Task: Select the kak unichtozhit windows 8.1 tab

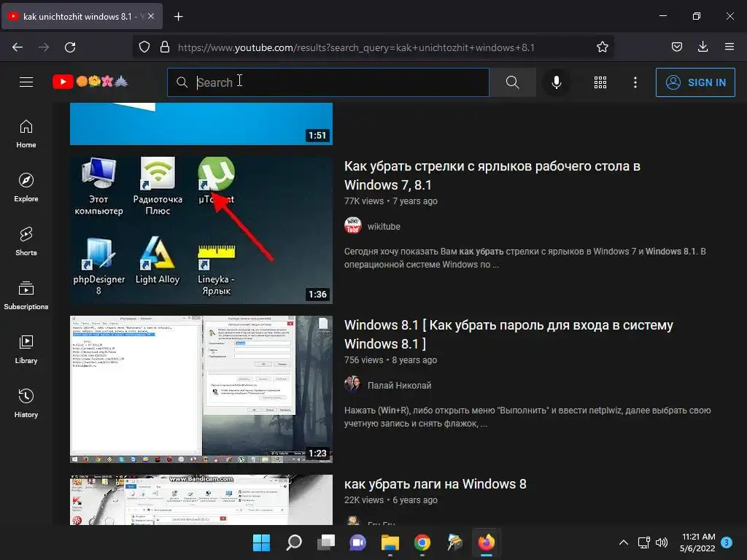Action: 82,16
